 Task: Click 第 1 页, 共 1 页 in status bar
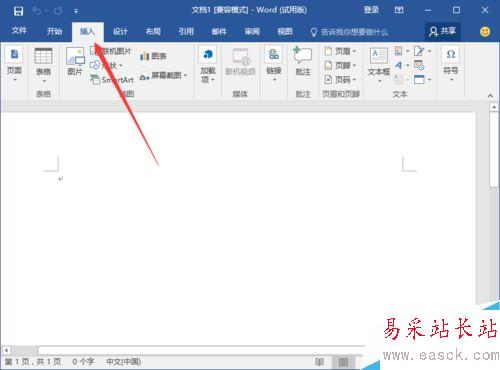click(x=33, y=362)
